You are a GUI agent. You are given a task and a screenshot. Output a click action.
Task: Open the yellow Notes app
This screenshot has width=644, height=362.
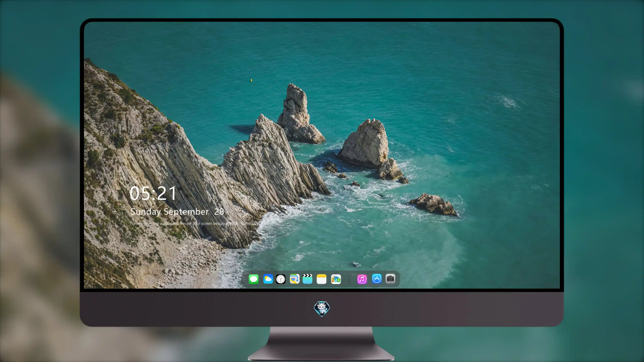(x=321, y=279)
